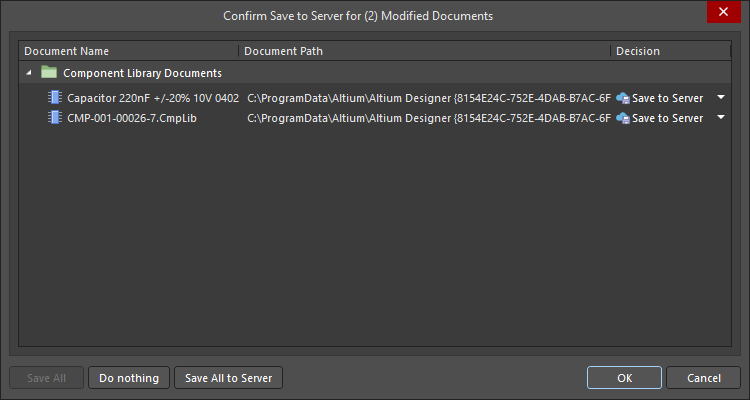750x400 pixels.
Task: Click Save All to Server button
Action: [x=229, y=378]
